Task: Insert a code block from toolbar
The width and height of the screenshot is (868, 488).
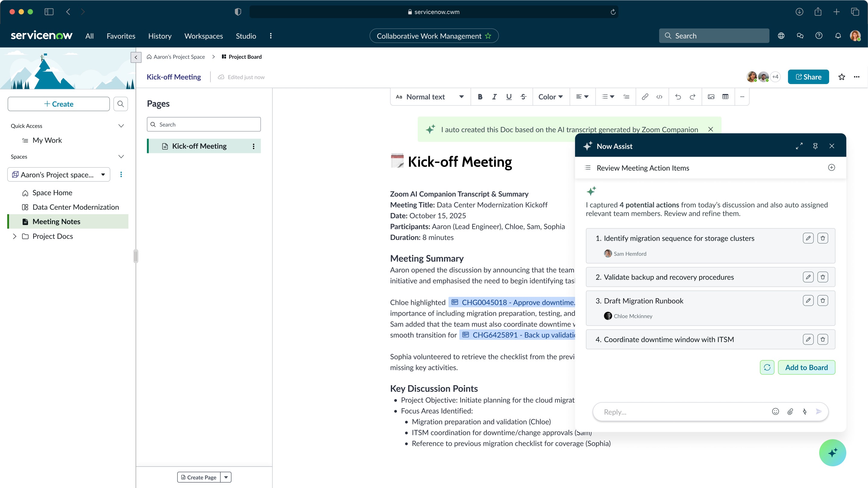Action: pos(659,97)
